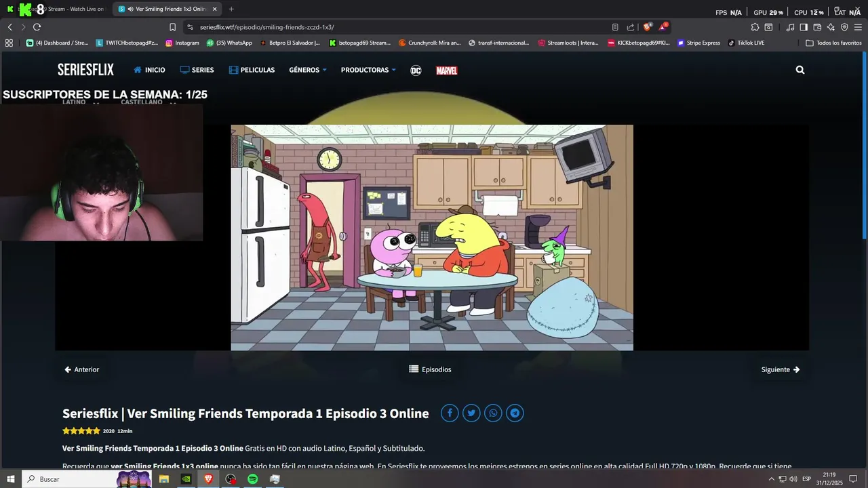868x488 pixels.
Task: Rate the episode with the five stars
Action: point(81,431)
